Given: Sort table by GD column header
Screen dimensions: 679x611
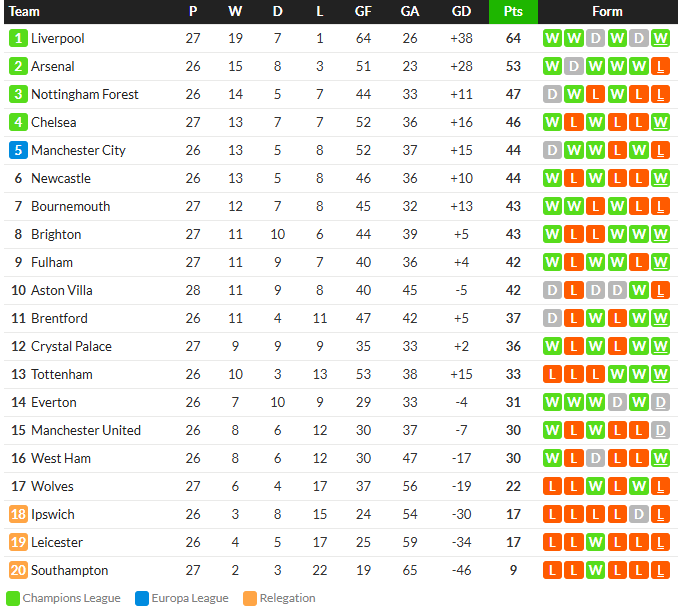Looking at the screenshot, I should (461, 12).
